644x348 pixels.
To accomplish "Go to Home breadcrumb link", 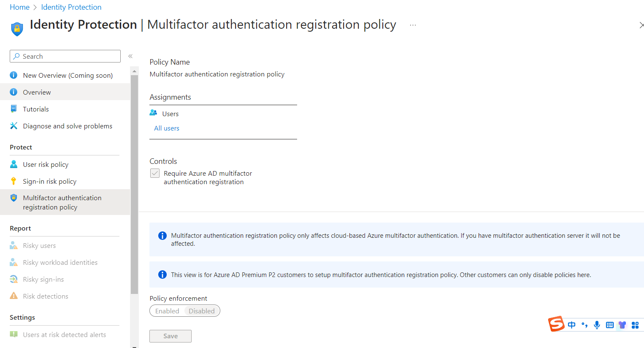I will pyautogui.click(x=20, y=7).
